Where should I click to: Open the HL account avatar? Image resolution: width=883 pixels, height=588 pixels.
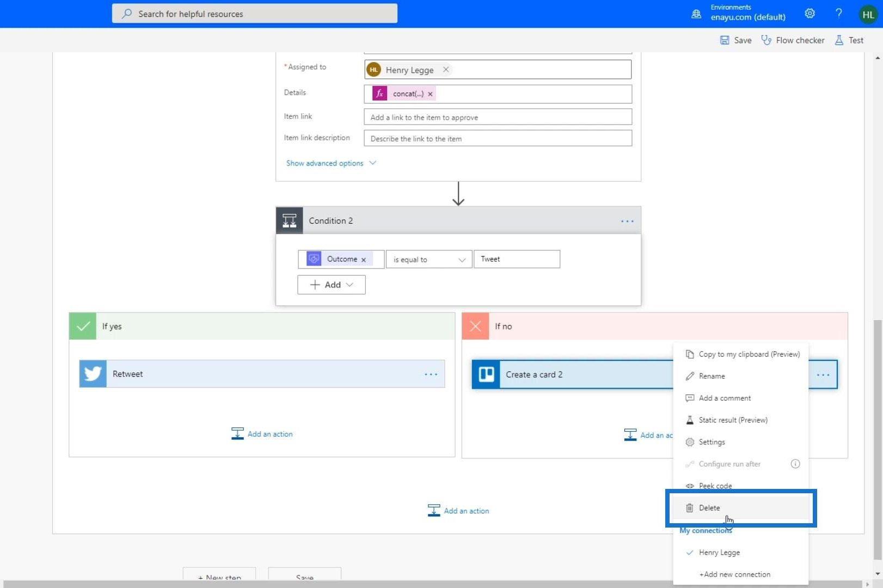tap(868, 15)
